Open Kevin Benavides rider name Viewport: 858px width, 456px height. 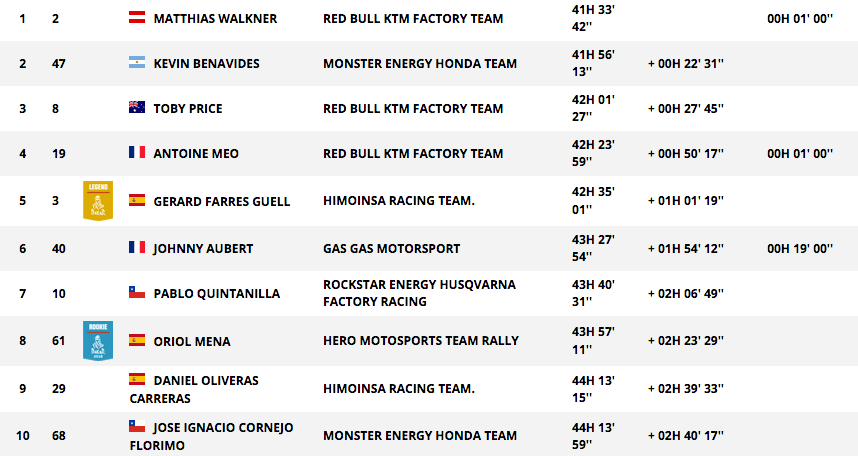206,64
